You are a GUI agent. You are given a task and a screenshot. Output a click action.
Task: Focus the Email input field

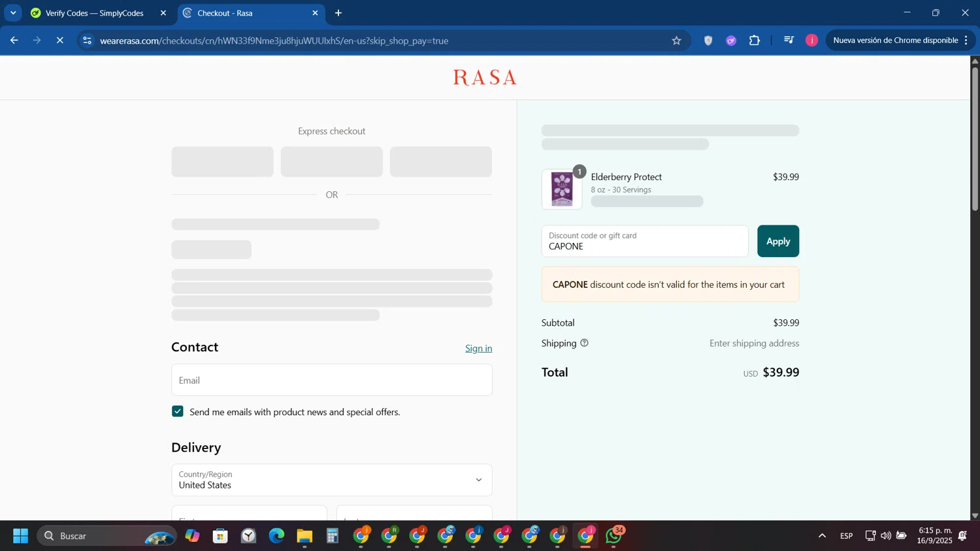[332, 380]
